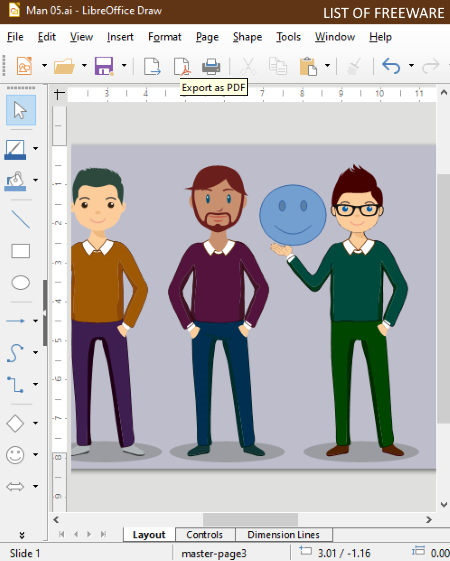Expand the Line Color dropdown arrow

tap(35, 148)
